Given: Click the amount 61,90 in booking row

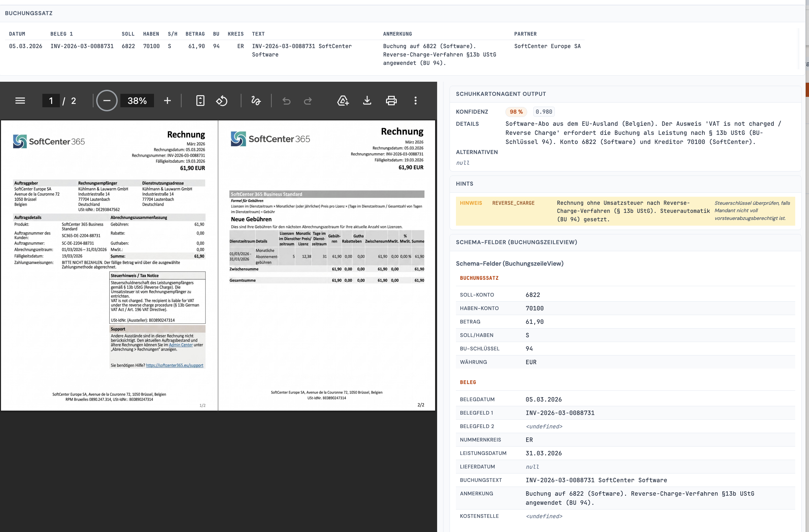Looking at the screenshot, I should (196, 46).
